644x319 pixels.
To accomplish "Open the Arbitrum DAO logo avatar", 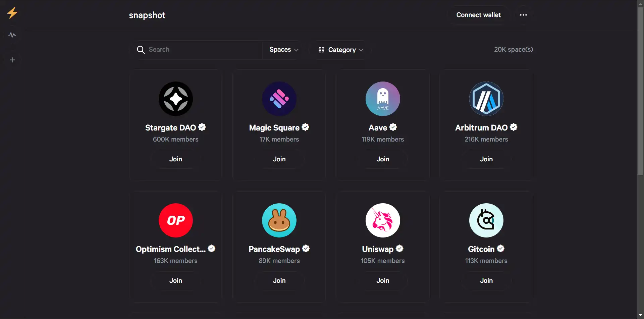I will click(486, 99).
